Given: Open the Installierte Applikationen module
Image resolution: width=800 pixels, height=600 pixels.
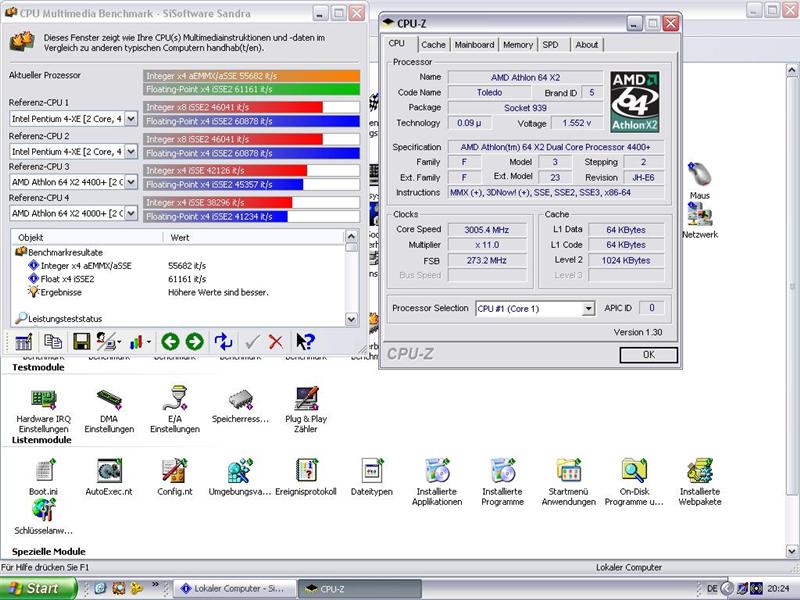Looking at the screenshot, I should click(437, 482).
